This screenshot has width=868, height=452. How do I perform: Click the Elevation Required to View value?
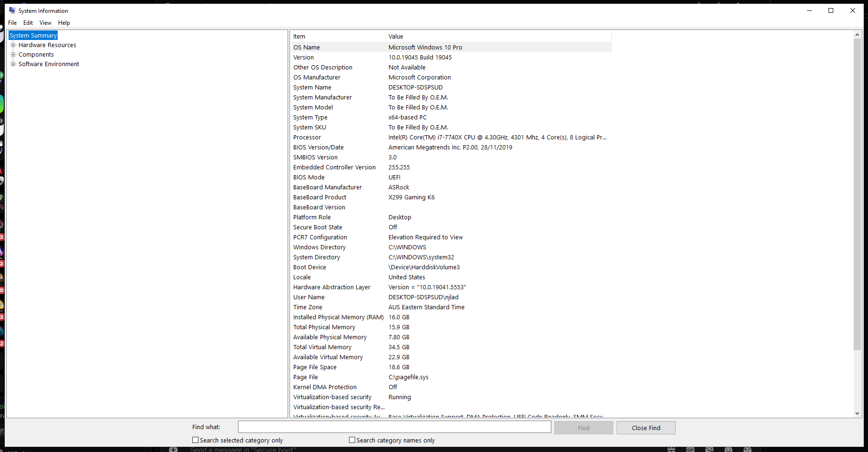(x=426, y=237)
